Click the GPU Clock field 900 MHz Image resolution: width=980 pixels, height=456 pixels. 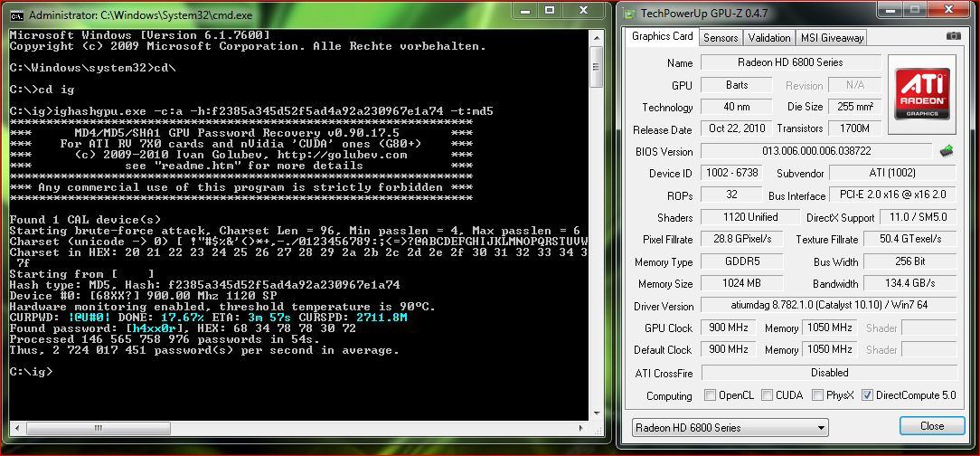[728, 328]
